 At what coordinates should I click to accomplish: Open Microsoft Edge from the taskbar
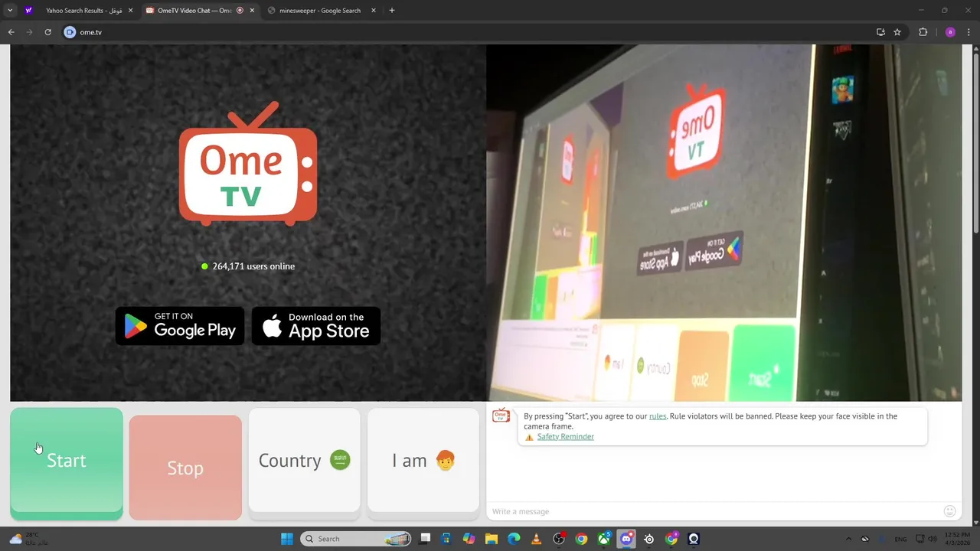[514, 539]
